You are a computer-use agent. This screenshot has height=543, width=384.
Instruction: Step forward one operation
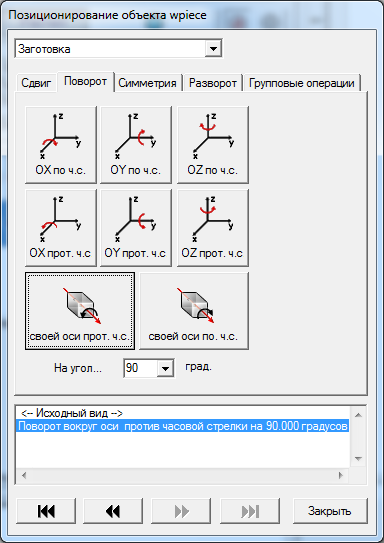(181, 511)
